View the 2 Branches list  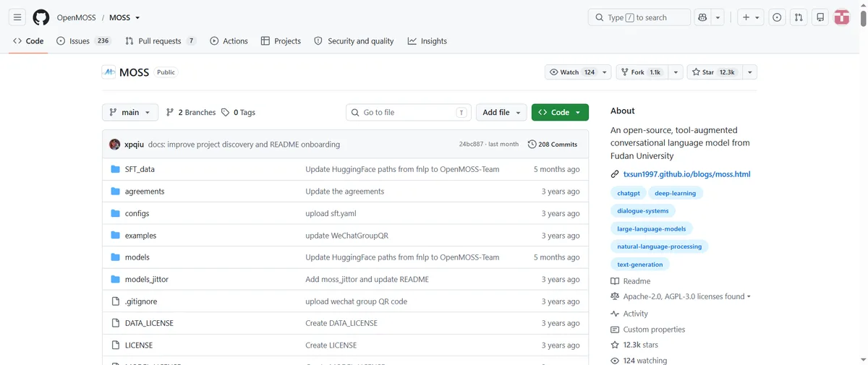coord(191,112)
